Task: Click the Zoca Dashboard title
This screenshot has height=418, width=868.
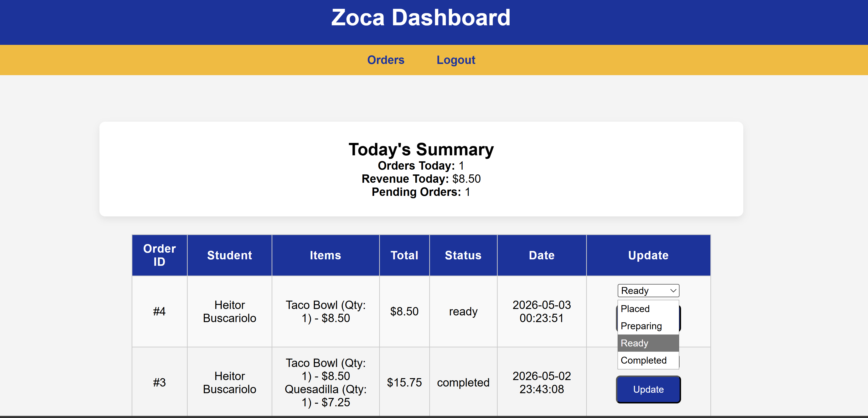Action: point(420,17)
